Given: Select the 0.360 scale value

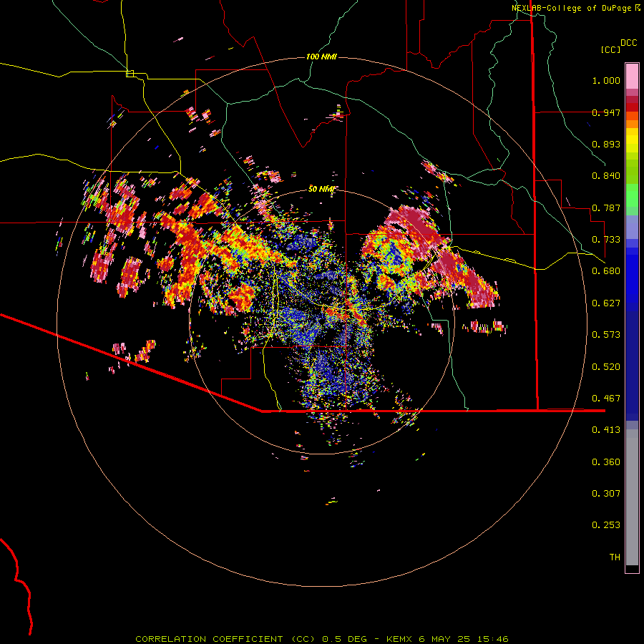Looking at the screenshot, I should (606, 462).
